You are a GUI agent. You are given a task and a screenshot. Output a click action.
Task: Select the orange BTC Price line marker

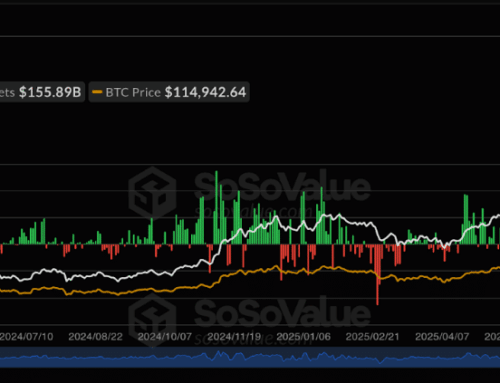[97, 92]
